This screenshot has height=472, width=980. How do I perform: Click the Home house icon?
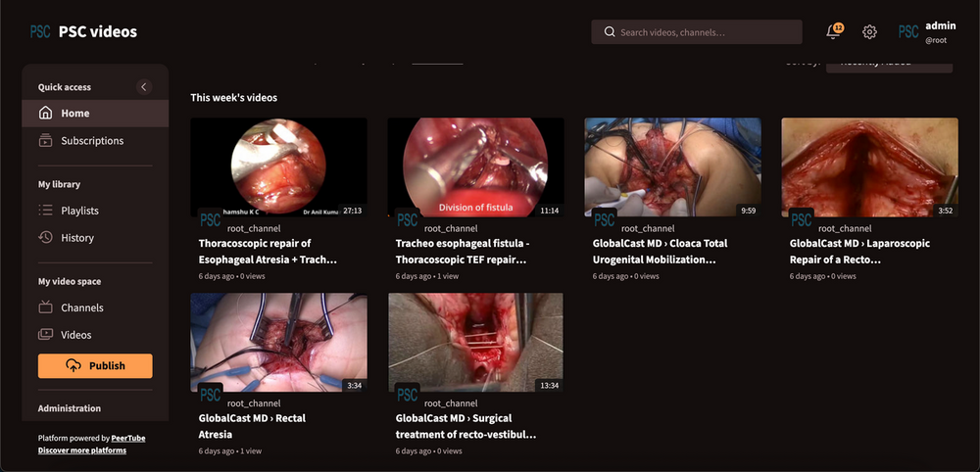click(x=46, y=113)
